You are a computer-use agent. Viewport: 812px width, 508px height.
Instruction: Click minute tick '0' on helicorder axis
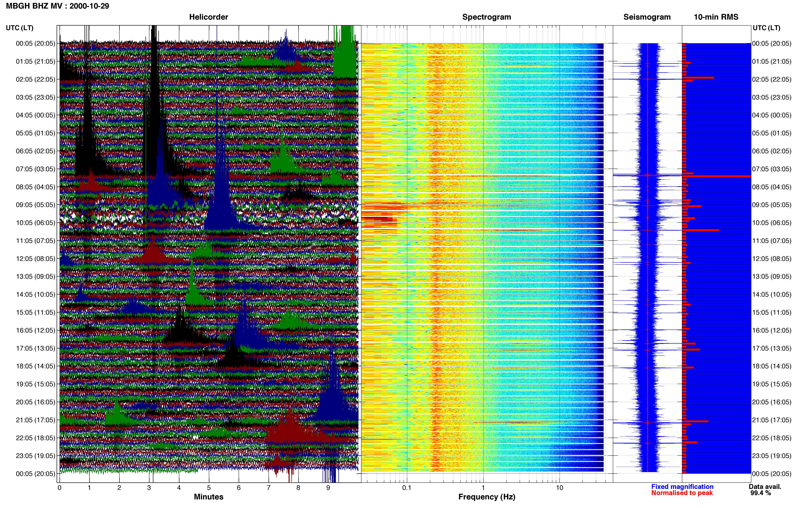[59, 487]
